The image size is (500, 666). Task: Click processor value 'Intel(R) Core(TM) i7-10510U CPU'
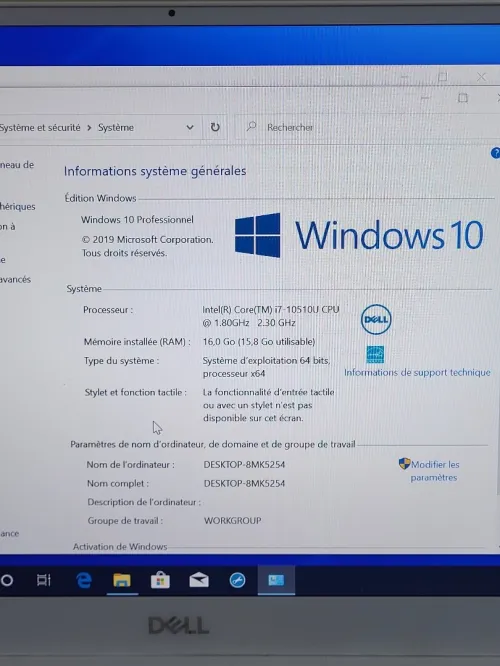pos(271,310)
